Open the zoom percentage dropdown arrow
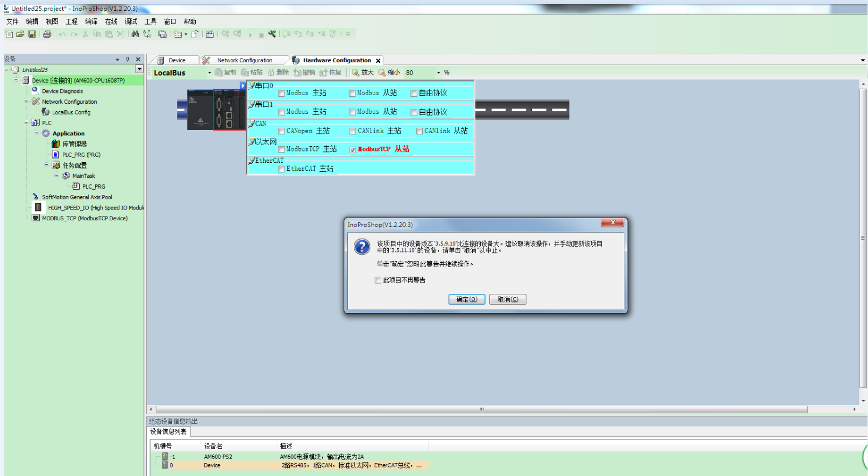The width and height of the screenshot is (868, 476). click(x=438, y=73)
